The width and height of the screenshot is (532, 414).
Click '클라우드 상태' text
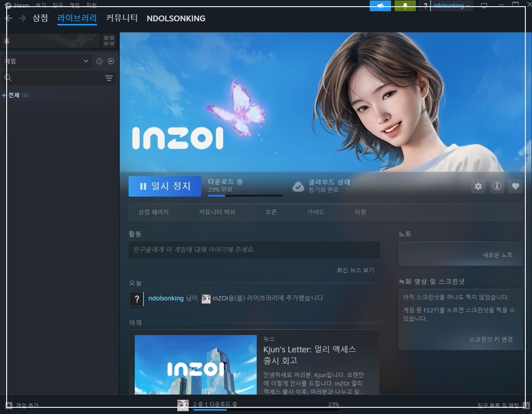[329, 182]
